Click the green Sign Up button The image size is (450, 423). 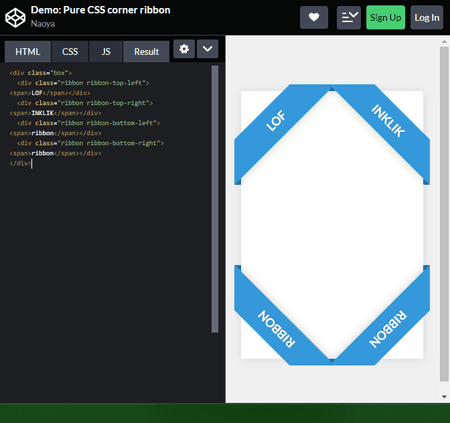386,17
